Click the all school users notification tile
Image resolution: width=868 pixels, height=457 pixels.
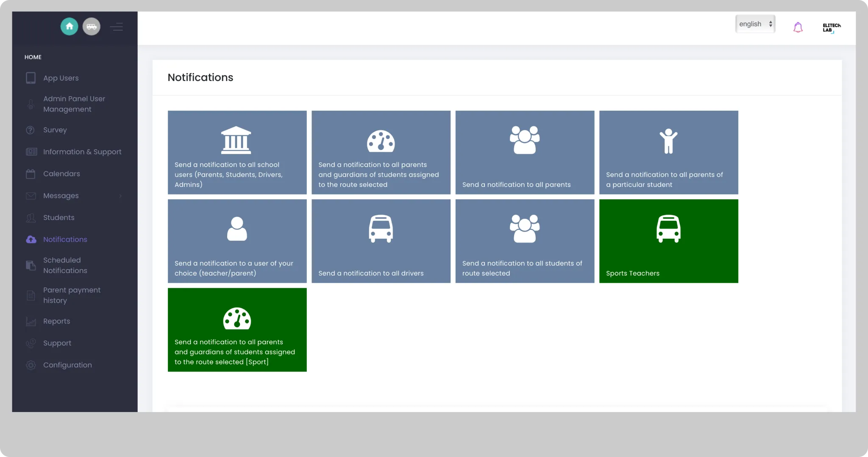(237, 153)
